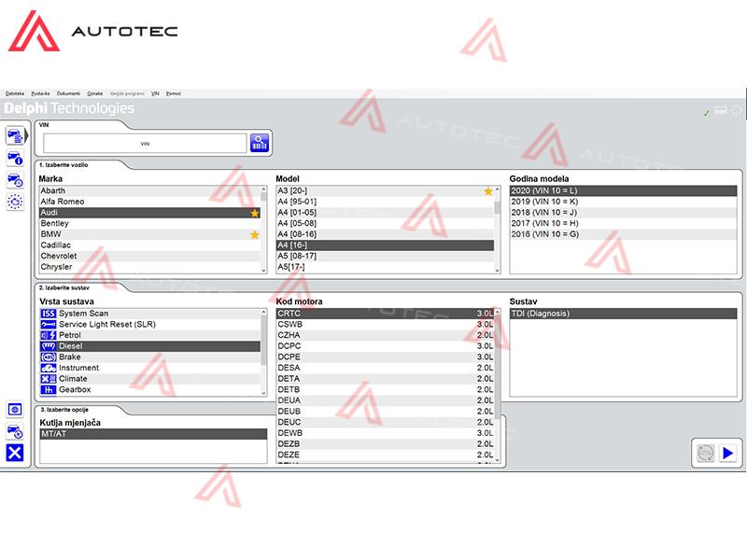Select model year 2016 (VIN 10 = G)
Viewport: 747px width, 560px height.
(x=623, y=234)
